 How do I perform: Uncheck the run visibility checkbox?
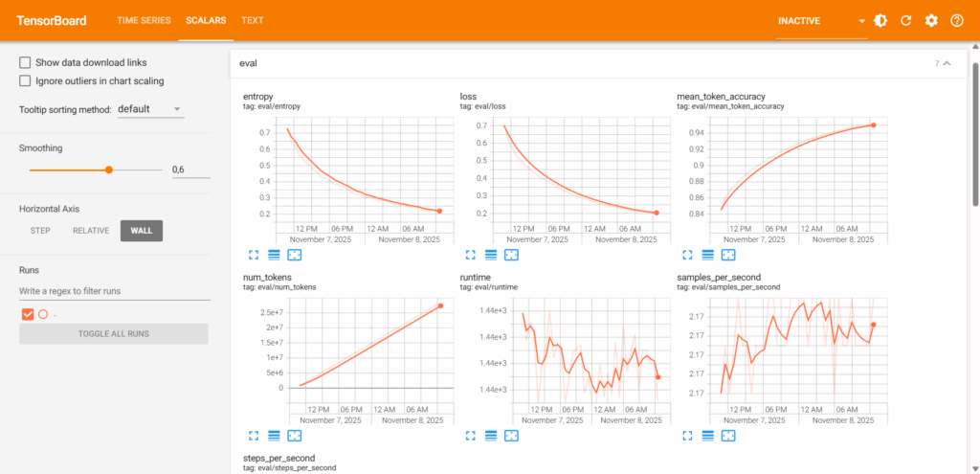coord(28,314)
